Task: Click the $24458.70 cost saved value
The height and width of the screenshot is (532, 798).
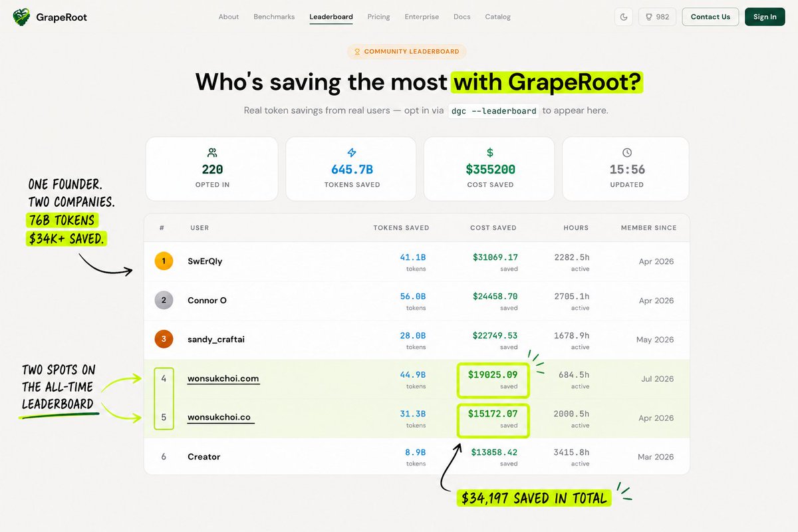Action: point(495,296)
